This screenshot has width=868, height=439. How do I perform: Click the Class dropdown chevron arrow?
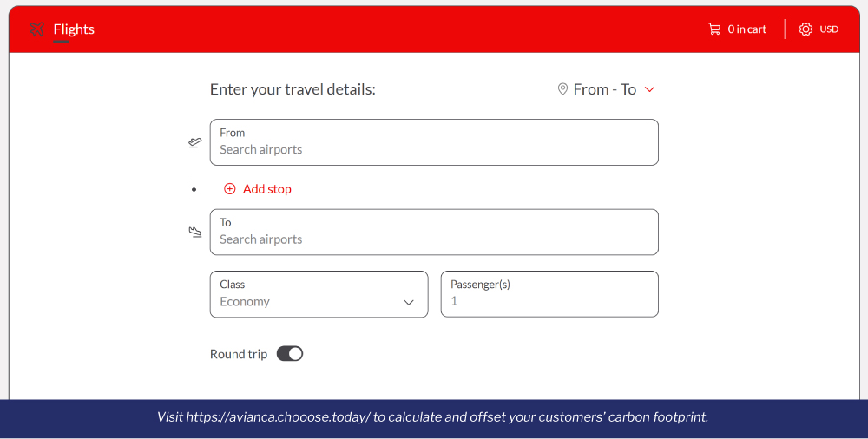tap(409, 302)
